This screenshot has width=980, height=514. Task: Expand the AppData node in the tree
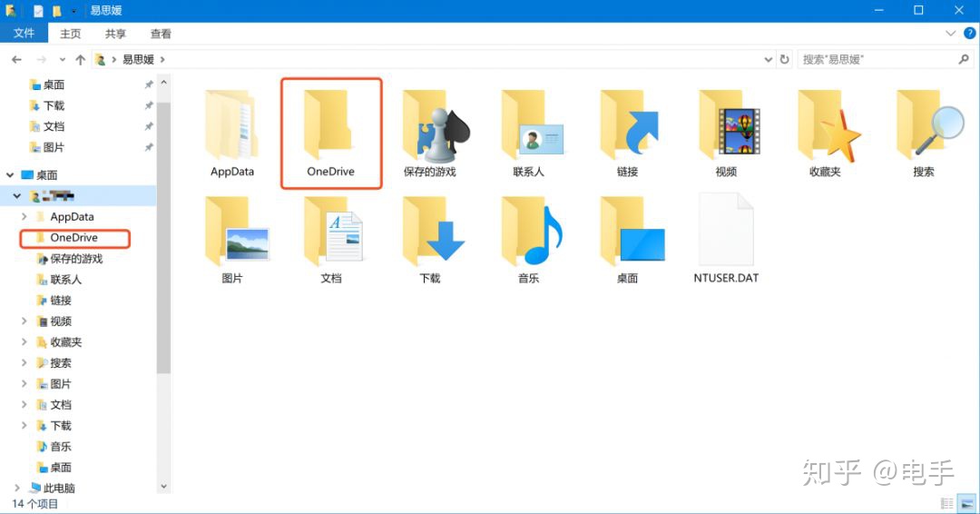(x=24, y=217)
